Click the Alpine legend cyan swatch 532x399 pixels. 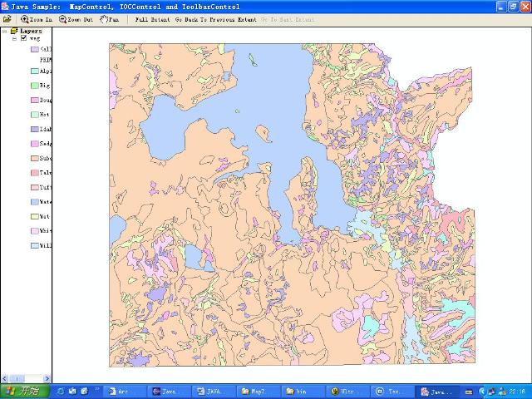35,71
